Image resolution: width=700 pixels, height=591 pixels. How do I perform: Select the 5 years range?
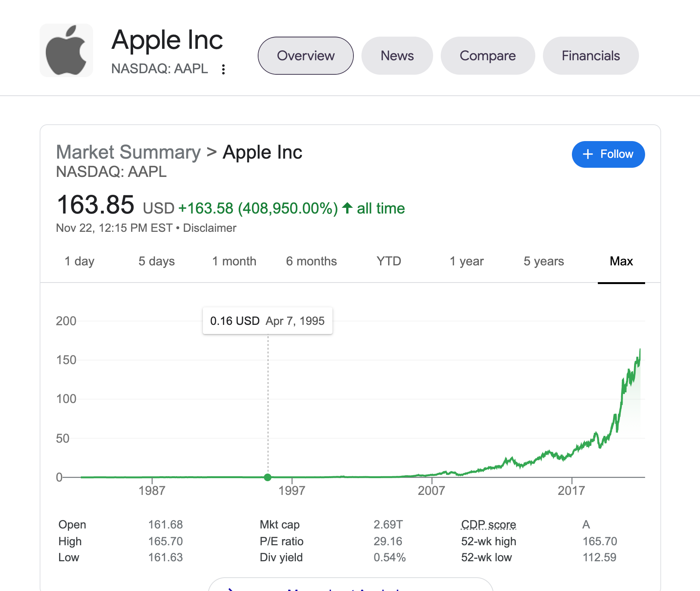544,261
